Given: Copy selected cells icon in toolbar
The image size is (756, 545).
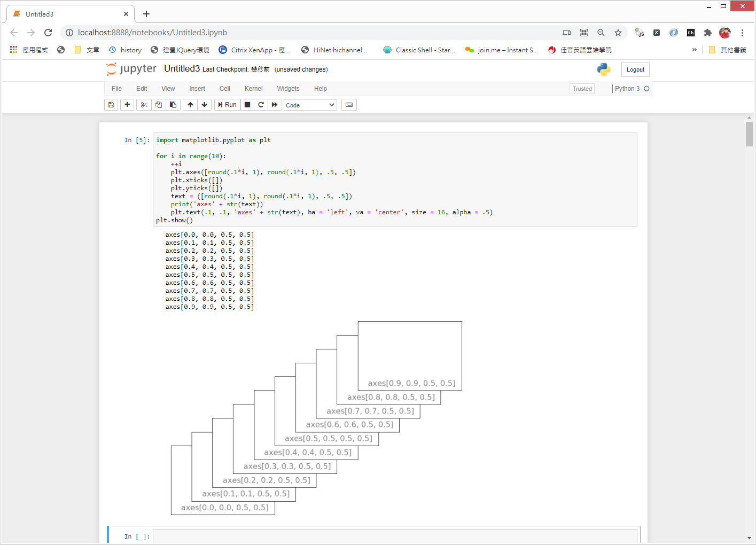Looking at the screenshot, I should coord(159,105).
